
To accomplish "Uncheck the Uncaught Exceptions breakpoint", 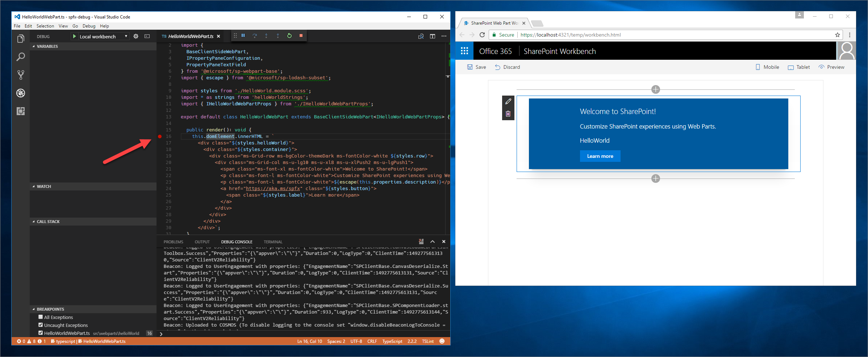I will pos(41,325).
